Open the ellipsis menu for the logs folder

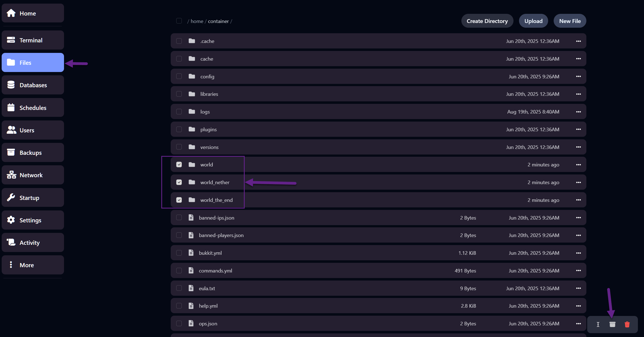[x=579, y=112]
